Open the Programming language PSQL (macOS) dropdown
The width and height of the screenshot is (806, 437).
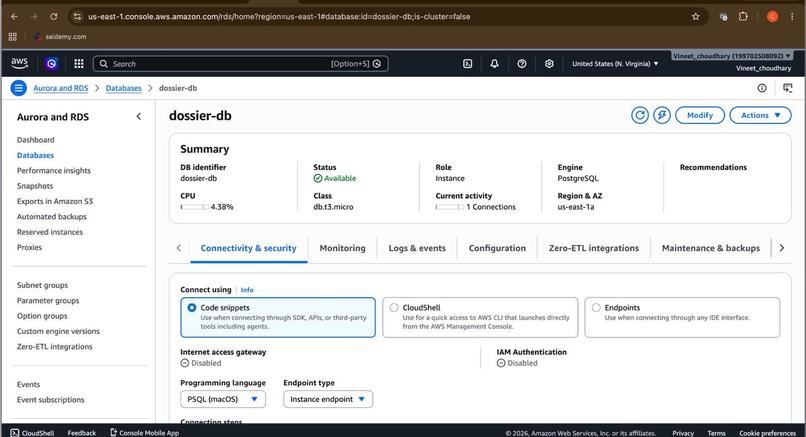223,399
